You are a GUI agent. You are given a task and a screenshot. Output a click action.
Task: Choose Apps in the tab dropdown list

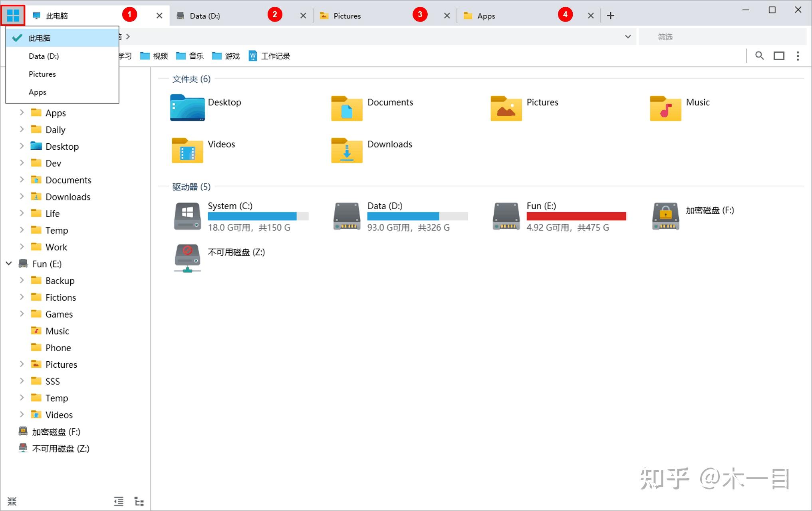coord(62,92)
